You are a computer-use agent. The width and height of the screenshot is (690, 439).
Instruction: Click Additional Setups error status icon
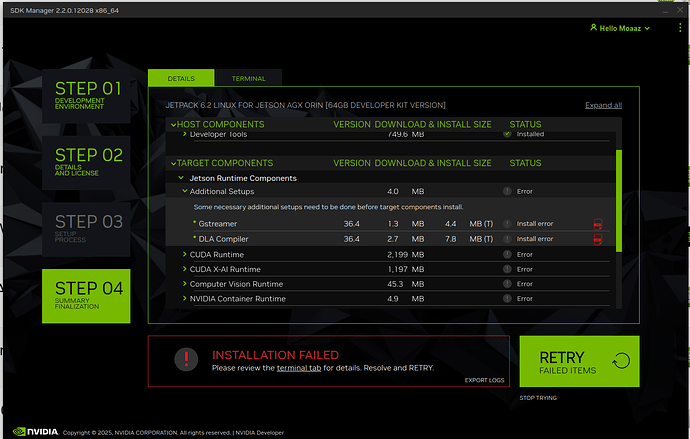click(x=507, y=191)
